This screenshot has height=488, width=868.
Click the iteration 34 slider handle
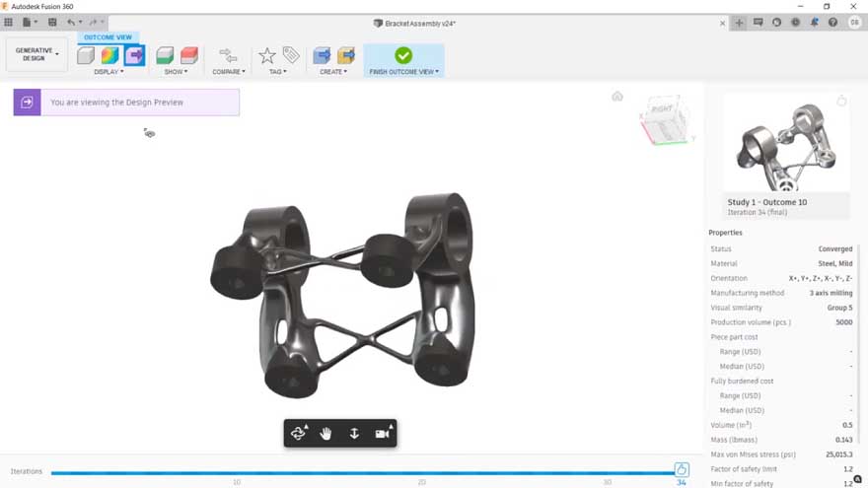[682, 469]
